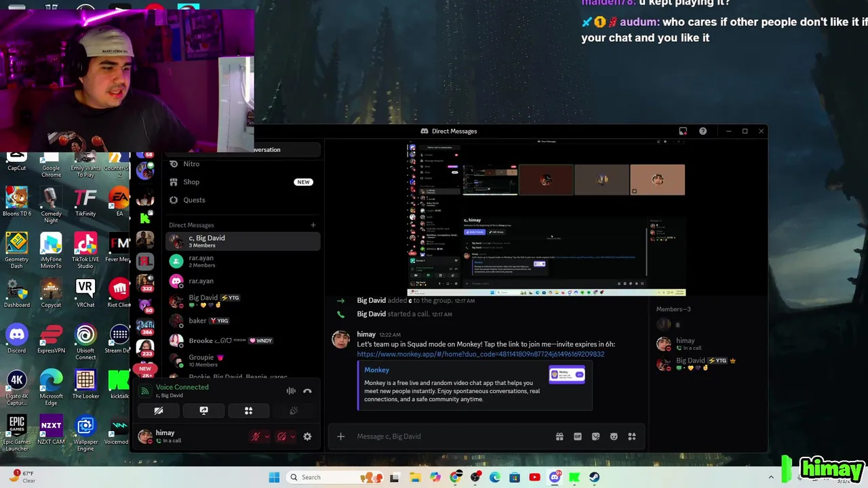Open the apps launcher in message bar
Image resolution: width=868 pixels, height=488 pixels.
tap(632, 436)
